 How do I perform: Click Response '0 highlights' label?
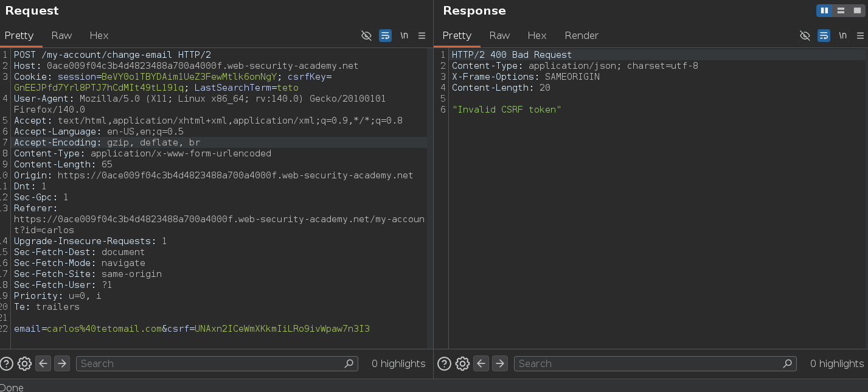click(x=837, y=363)
